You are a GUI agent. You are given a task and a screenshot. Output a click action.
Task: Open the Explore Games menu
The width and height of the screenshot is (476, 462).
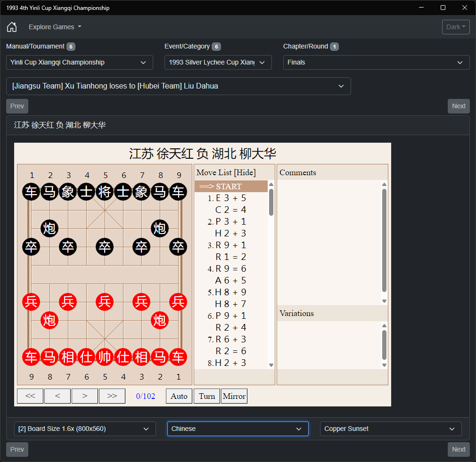click(x=55, y=27)
